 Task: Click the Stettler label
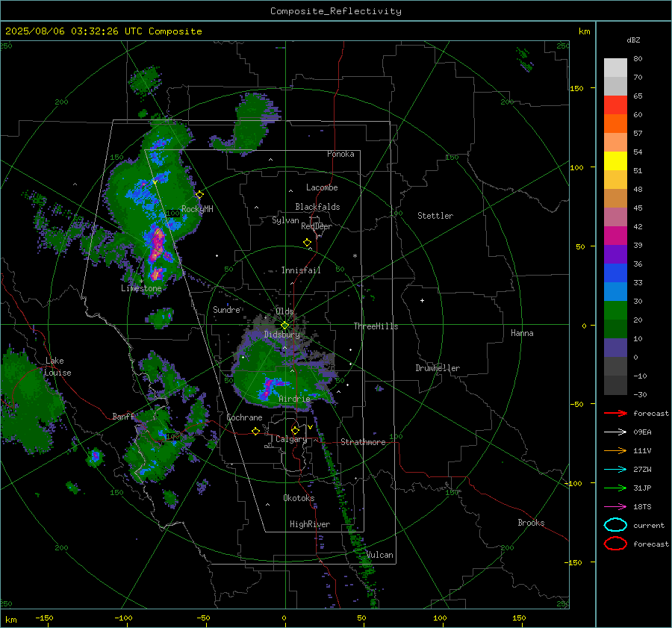(x=435, y=216)
